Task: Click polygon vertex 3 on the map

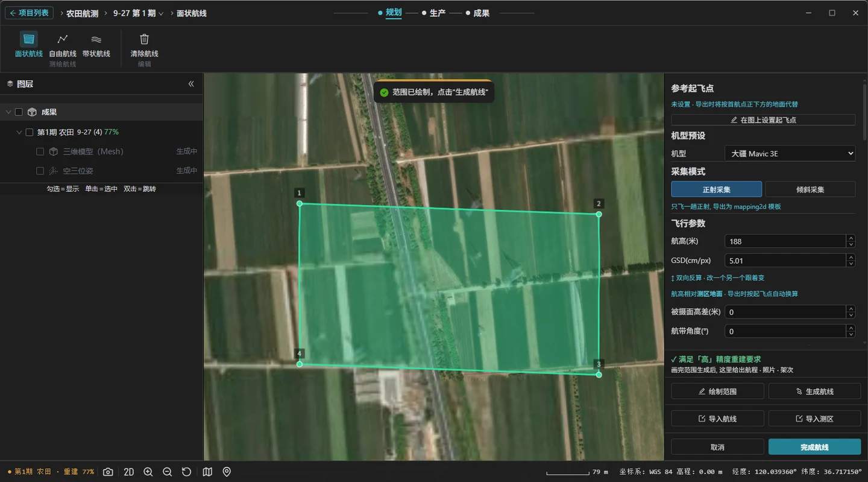Action: coord(599,375)
